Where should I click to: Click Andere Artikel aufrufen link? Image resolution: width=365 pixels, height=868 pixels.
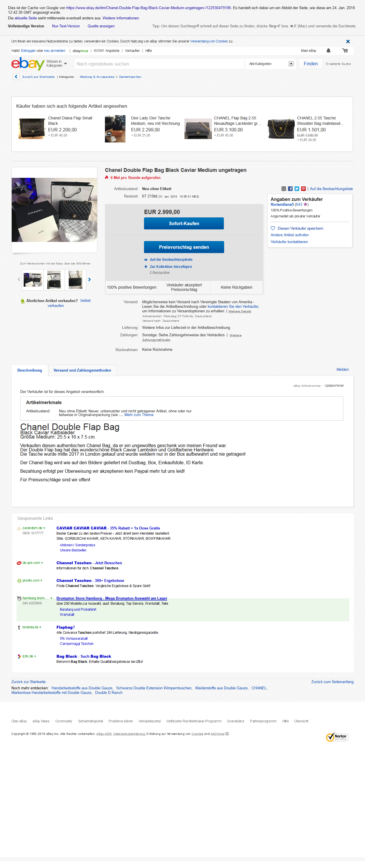click(x=289, y=235)
